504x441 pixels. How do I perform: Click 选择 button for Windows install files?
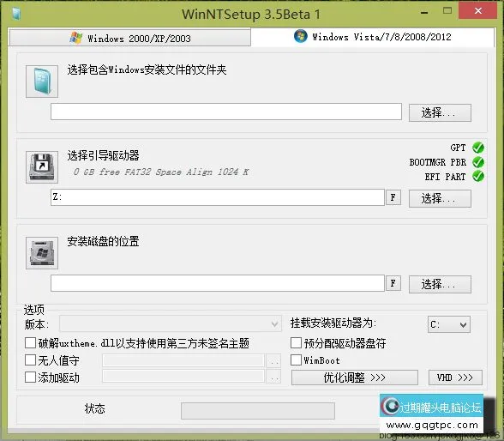(x=440, y=112)
